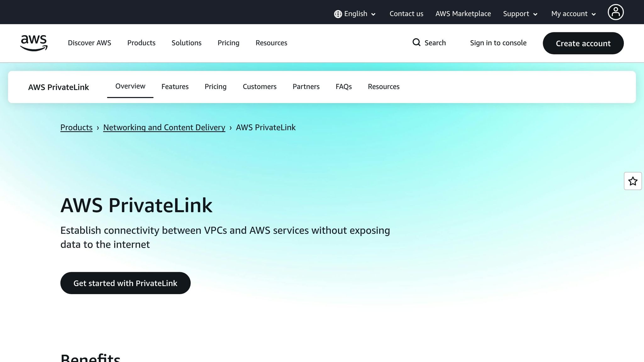Click Sign in to console
This screenshot has width=644, height=362.
(498, 43)
